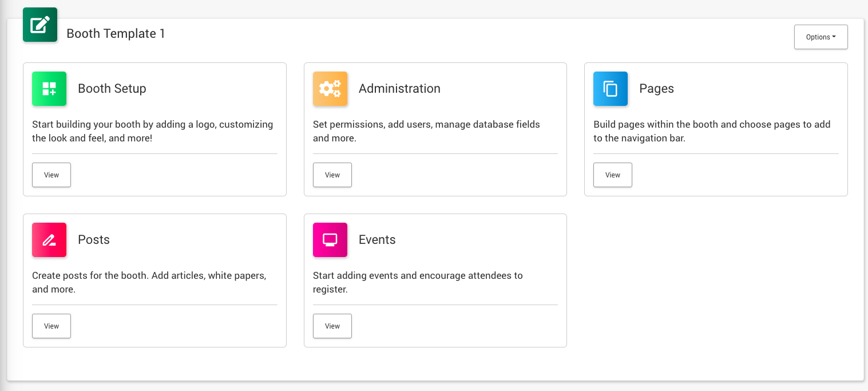Select the blue Pages copy icon
868x391 pixels.
611,89
